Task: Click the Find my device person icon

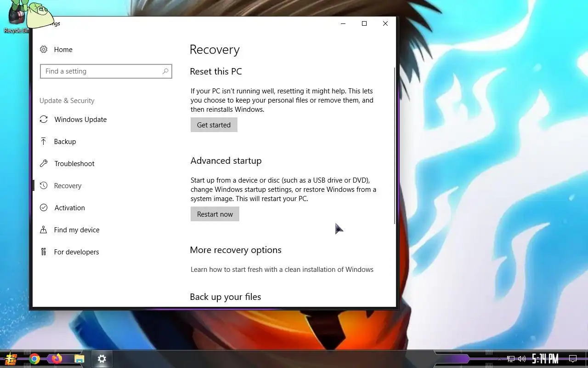Action: pos(44,230)
